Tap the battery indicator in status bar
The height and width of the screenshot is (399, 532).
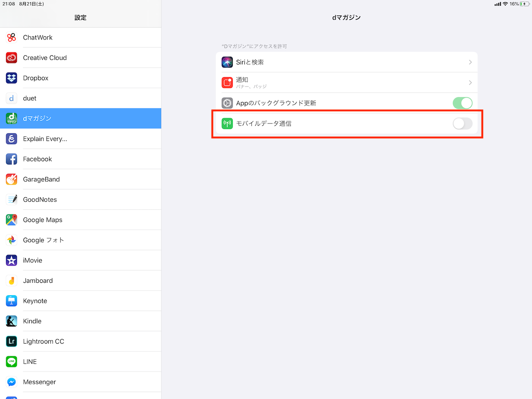[525, 4]
